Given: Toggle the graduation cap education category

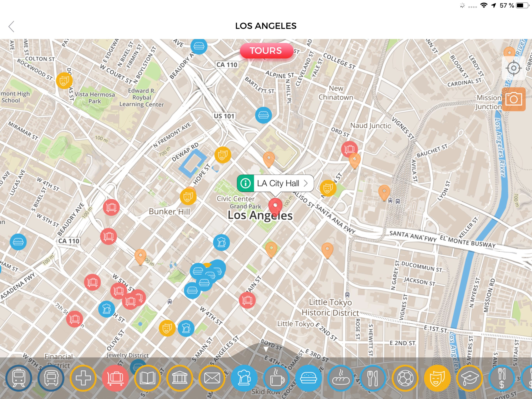Looking at the screenshot, I should (469, 378).
